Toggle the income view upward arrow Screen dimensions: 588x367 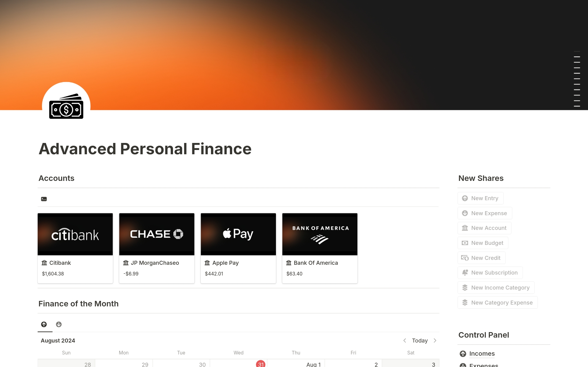(x=44, y=324)
